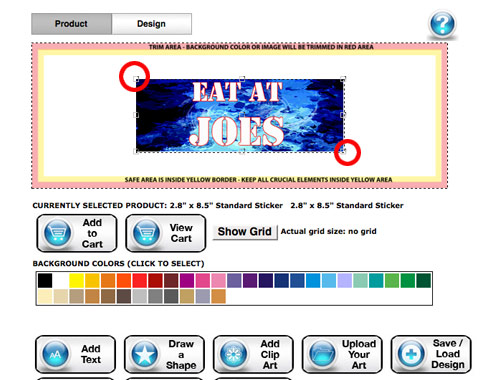This screenshot has height=380, width=482.
Task: Select Draw a Shape star button
Action: click(164, 354)
